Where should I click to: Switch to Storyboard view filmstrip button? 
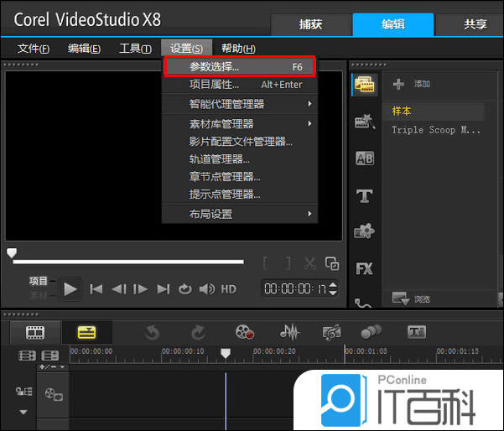click(x=34, y=333)
